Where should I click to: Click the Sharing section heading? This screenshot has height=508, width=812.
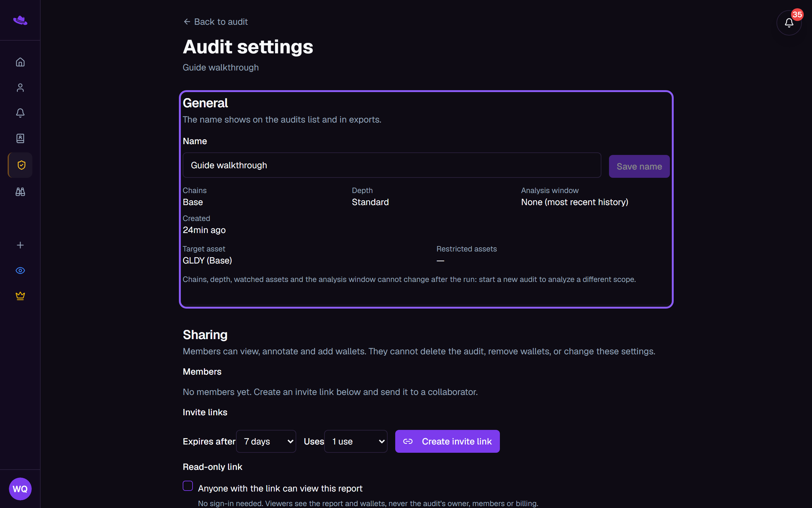coord(205,335)
